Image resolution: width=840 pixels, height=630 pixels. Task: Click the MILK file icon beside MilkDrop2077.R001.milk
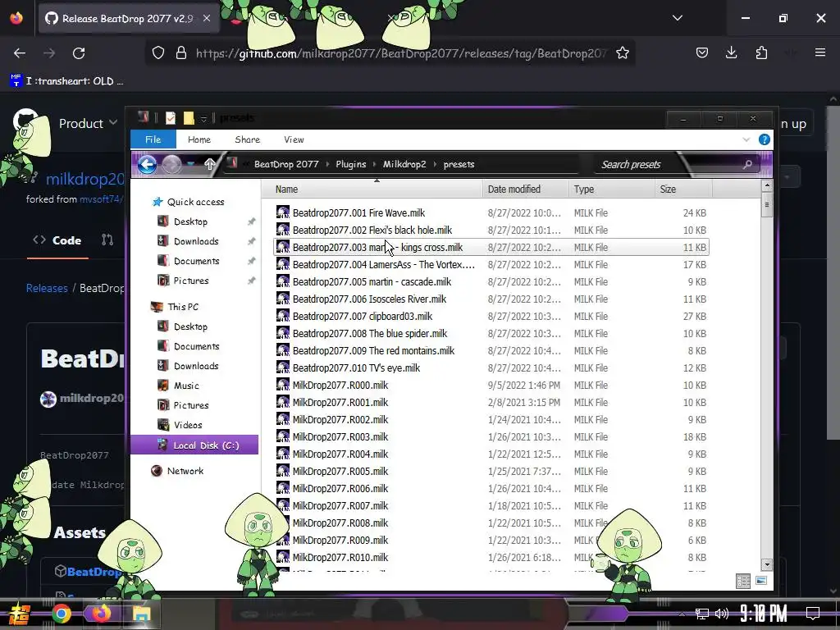click(x=283, y=402)
